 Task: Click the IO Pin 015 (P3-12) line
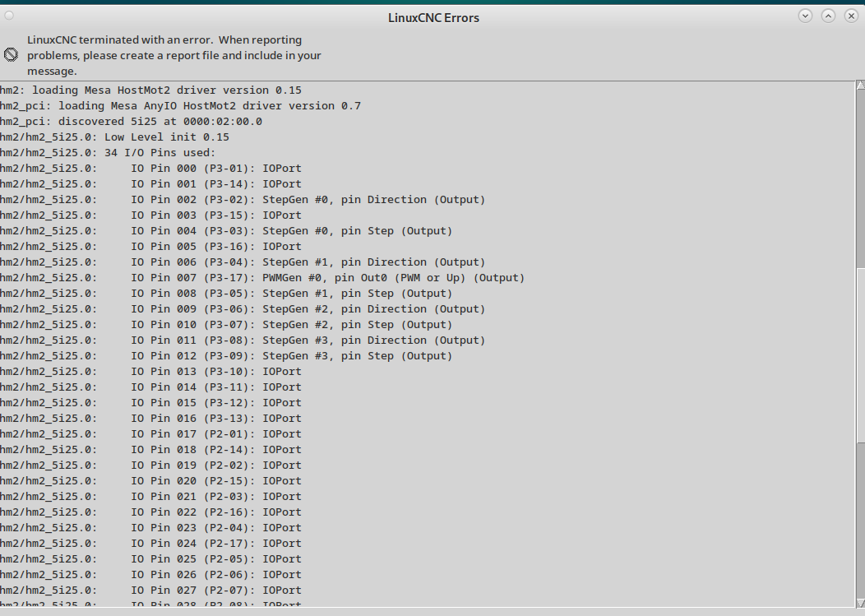(150, 403)
